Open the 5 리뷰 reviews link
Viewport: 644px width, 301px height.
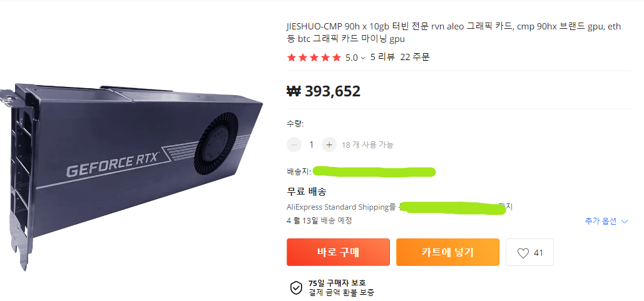[382, 58]
